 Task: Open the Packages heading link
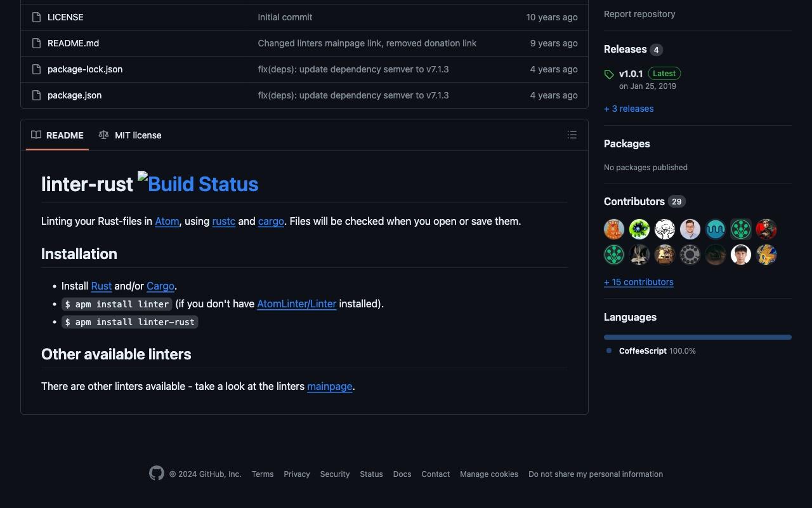627,144
